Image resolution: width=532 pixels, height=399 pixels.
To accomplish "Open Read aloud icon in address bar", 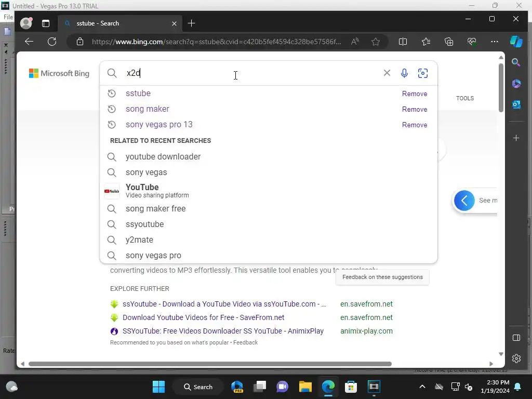I will point(355,42).
